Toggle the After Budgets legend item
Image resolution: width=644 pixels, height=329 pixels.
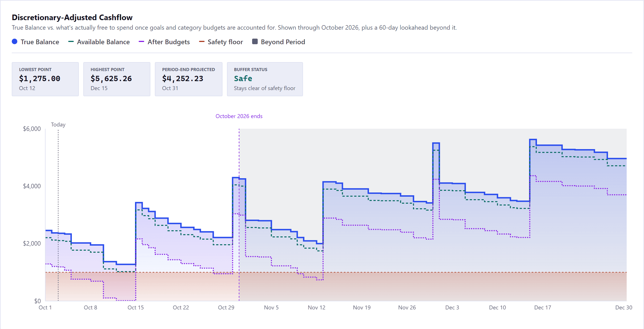pyautogui.click(x=164, y=42)
